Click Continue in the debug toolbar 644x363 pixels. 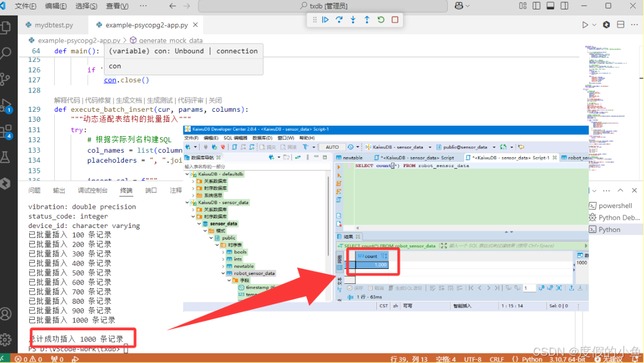[x=326, y=20]
